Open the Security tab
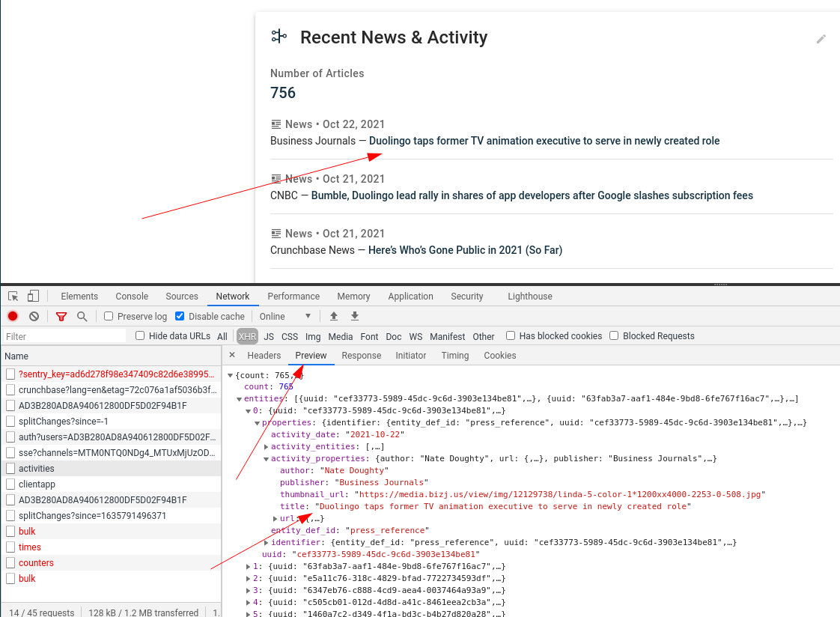The height and width of the screenshot is (617, 840). (466, 297)
